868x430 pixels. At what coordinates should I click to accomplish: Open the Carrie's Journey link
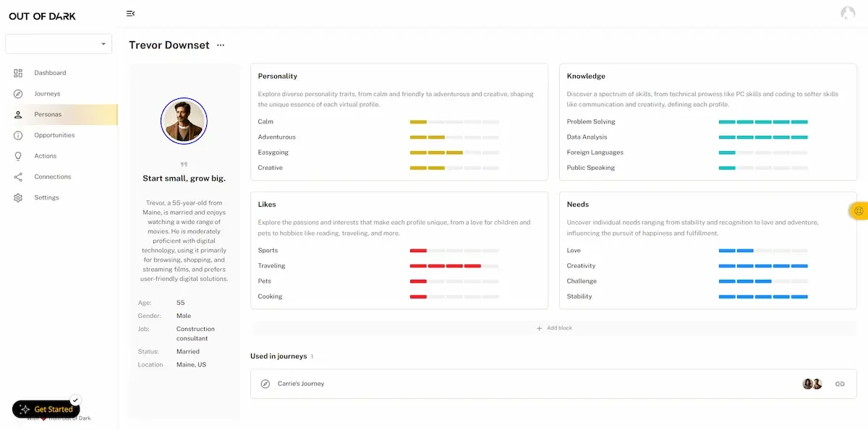coord(301,384)
